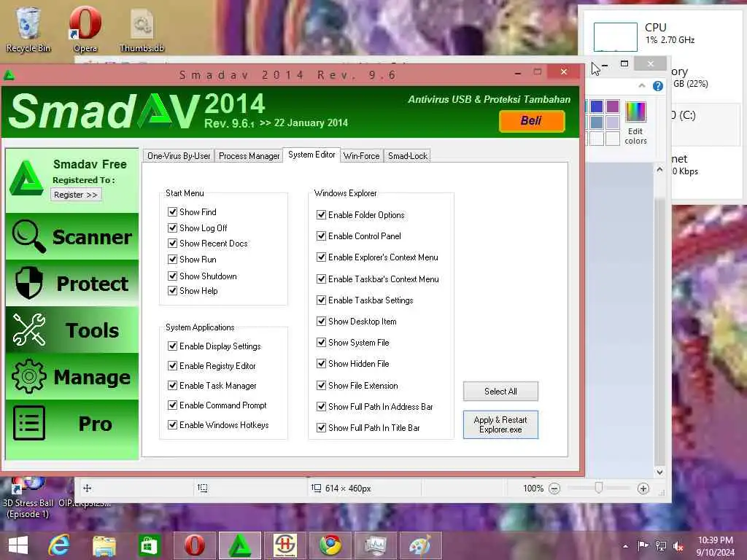Switch to Task Manager in the taskbar
The height and width of the screenshot is (560, 747).
(376, 545)
